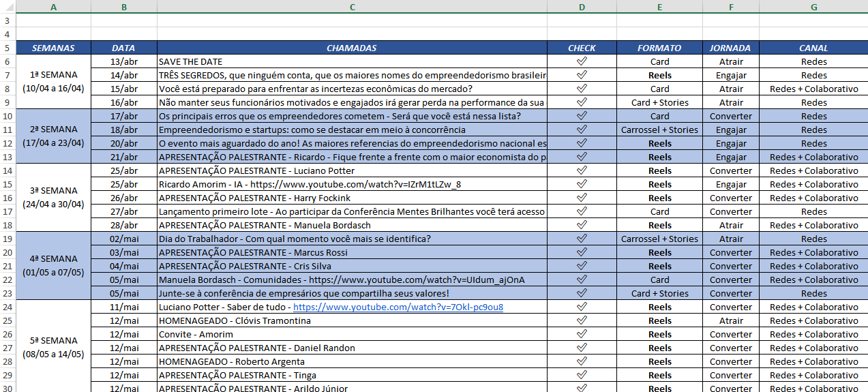Select the 3ª SEMANA merged cell

tap(53, 198)
